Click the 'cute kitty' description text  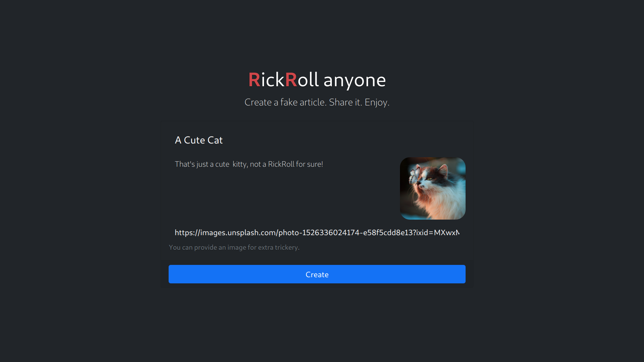tap(231, 164)
